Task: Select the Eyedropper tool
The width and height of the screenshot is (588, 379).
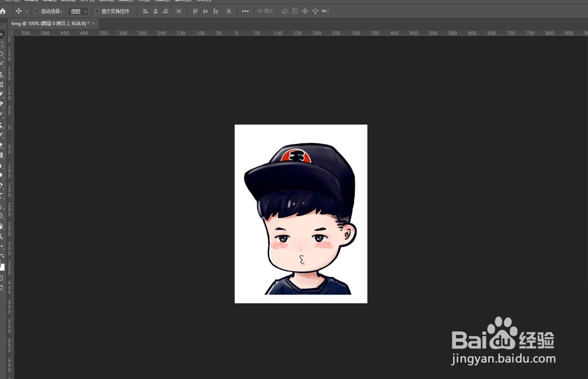Action: [x=2, y=94]
